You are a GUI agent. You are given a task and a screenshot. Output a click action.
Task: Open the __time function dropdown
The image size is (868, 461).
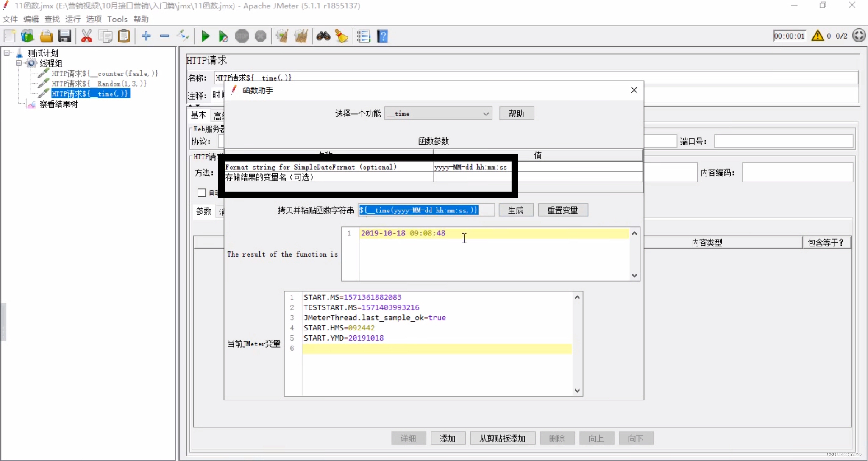438,114
